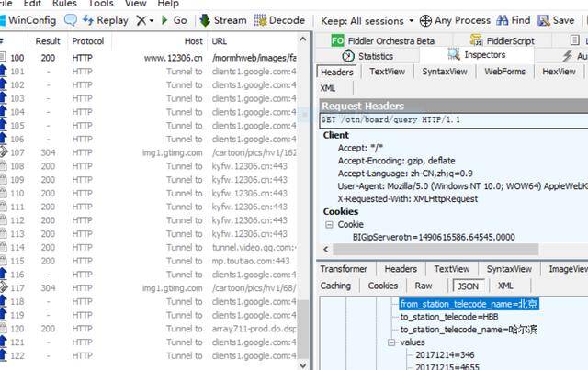The width and height of the screenshot is (588, 370).
Task: Open the Remove sessions dropdown arrow
Action: (152, 20)
